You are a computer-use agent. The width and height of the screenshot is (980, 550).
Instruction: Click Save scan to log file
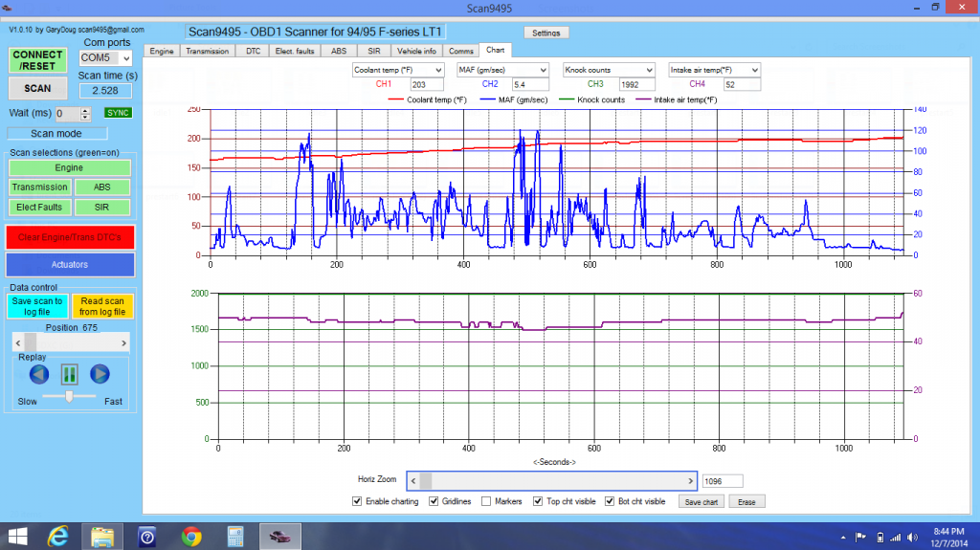37,306
